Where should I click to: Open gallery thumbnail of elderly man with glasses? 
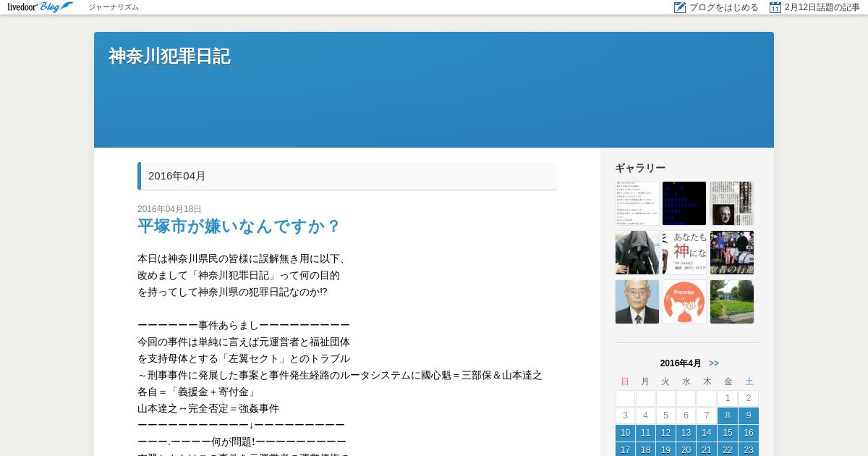(637, 302)
